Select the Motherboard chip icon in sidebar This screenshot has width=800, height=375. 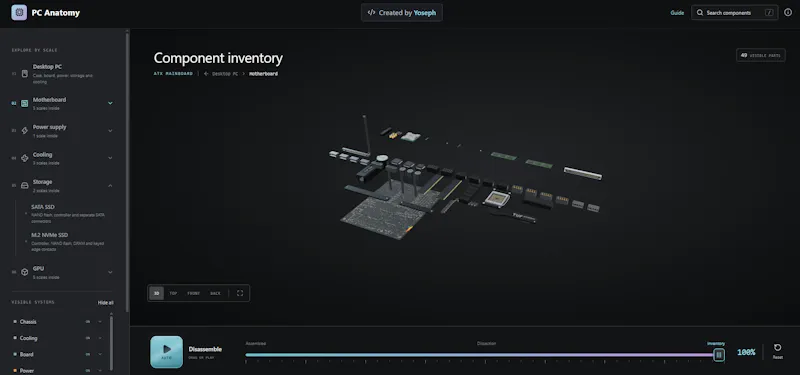point(24,103)
